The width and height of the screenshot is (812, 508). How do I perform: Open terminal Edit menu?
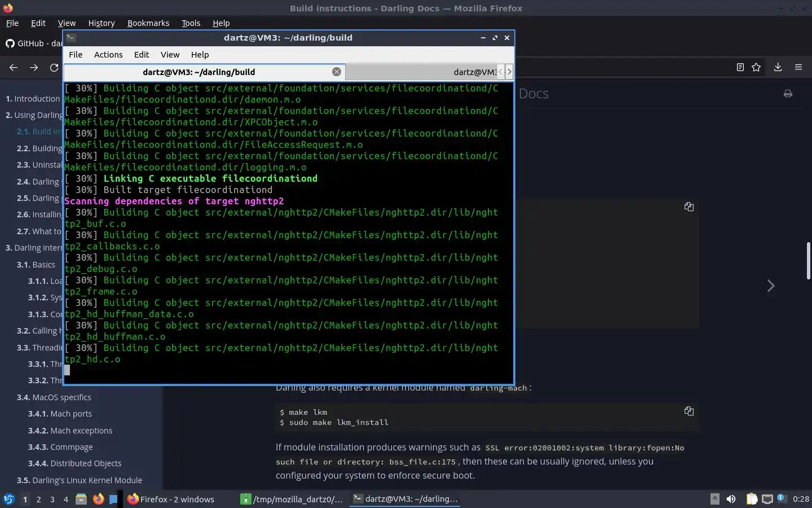(142, 55)
